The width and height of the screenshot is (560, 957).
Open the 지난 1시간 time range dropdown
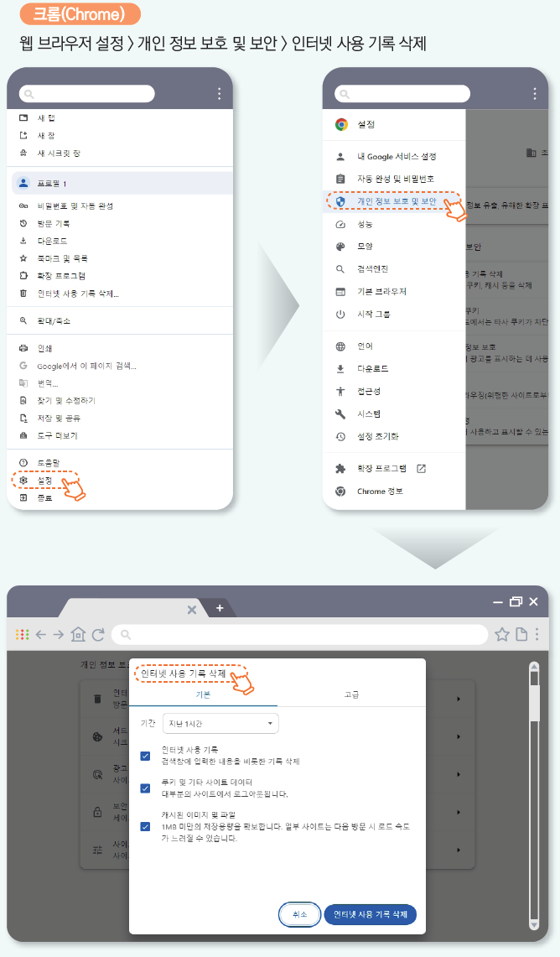(x=220, y=723)
